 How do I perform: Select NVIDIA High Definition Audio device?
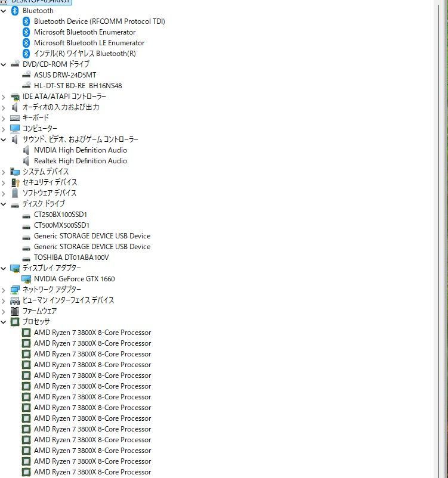pos(81,150)
